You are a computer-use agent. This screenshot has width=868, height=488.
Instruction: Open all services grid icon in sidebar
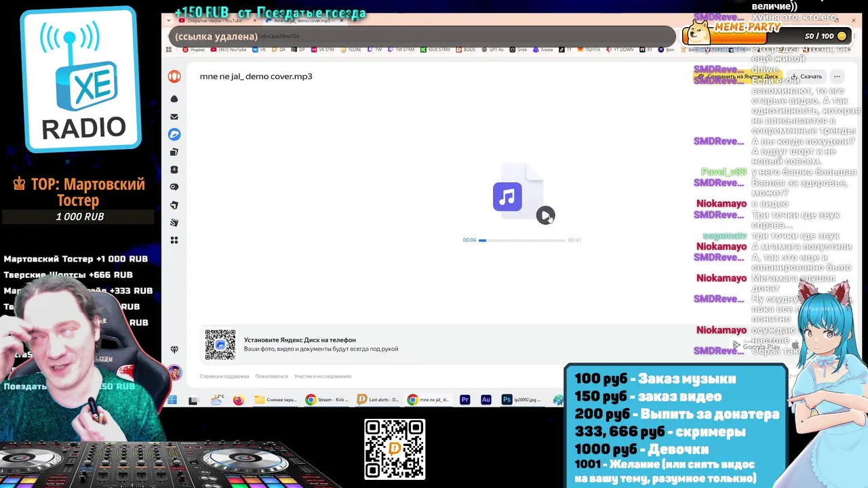tap(174, 240)
